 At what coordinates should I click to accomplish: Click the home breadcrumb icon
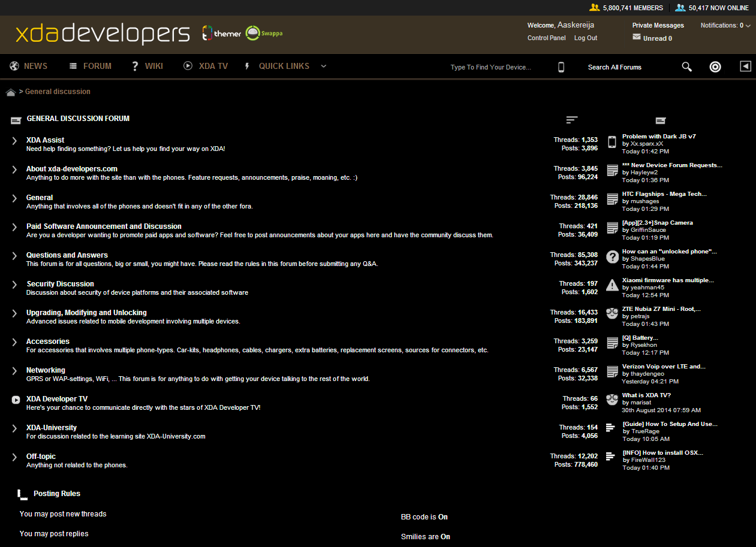point(11,91)
